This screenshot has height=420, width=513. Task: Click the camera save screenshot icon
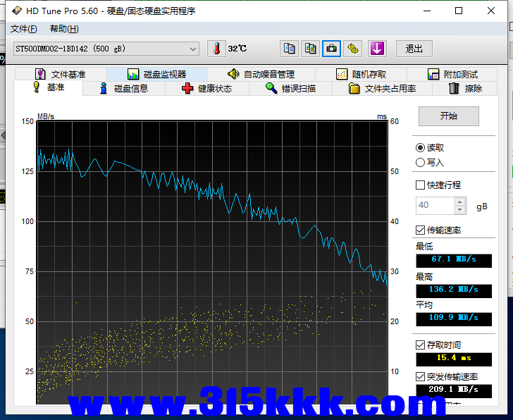pyautogui.click(x=331, y=49)
